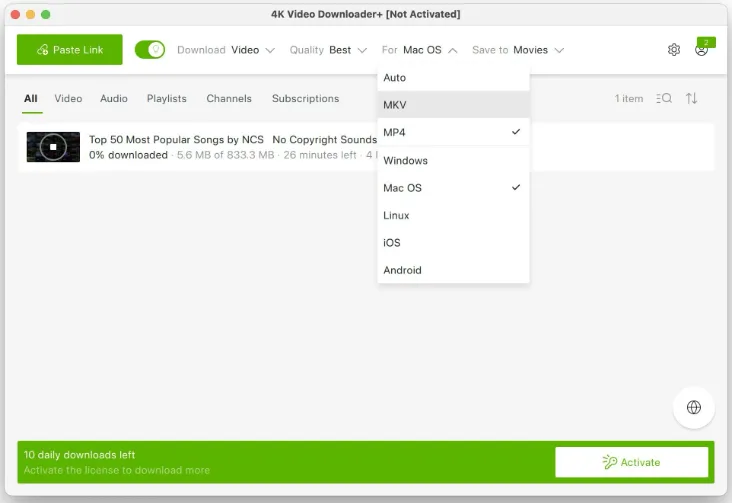
Task: Switch to the All tab
Action: [31, 99]
